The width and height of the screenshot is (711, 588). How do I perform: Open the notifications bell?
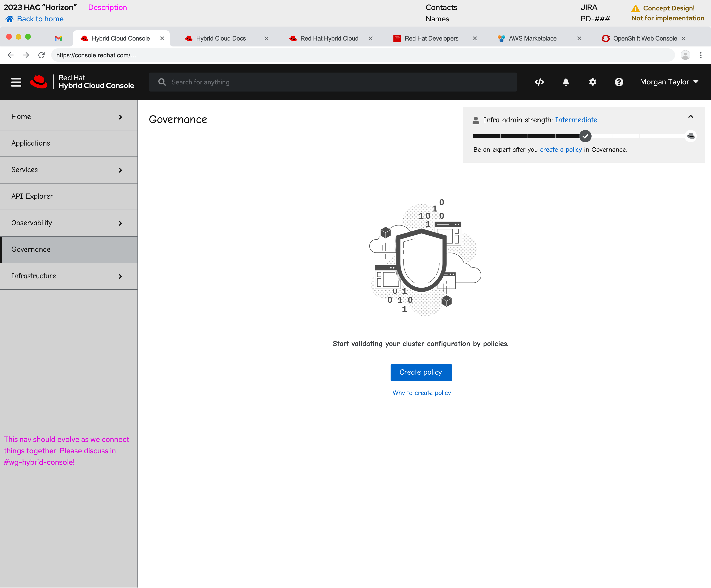(x=566, y=82)
